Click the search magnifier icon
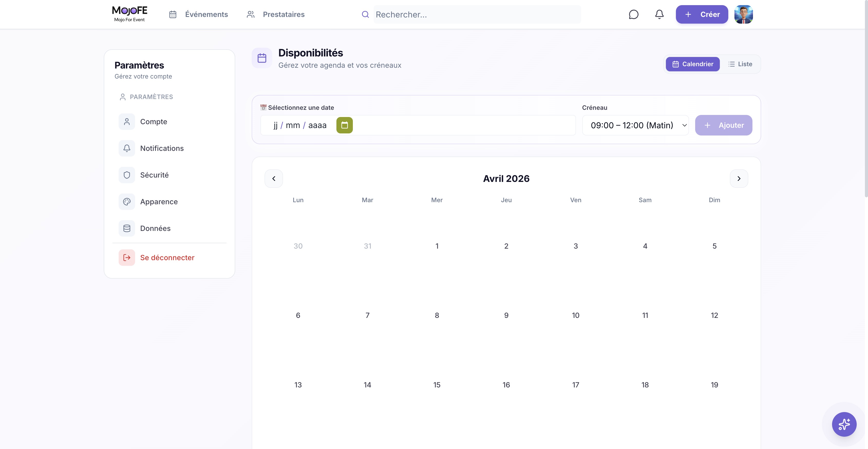Screen dimensions: 868x449 click(x=365, y=14)
